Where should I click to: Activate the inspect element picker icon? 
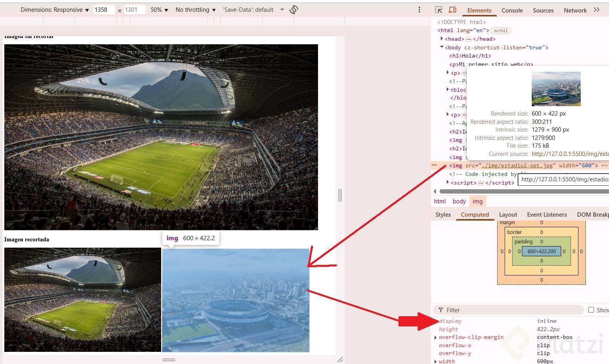[x=439, y=10]
